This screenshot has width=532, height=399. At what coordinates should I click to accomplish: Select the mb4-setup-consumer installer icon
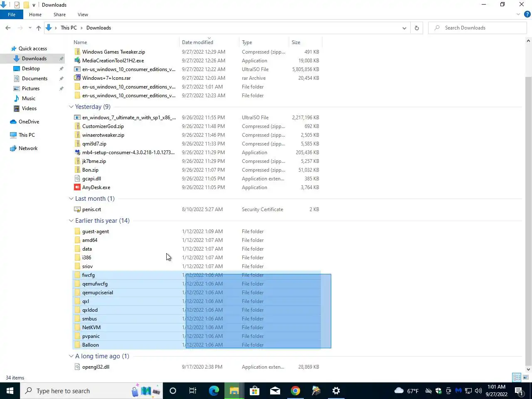coord(77,153)
